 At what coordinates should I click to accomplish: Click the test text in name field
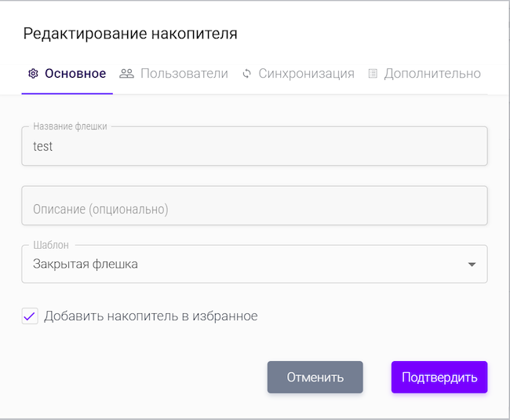coord(43,147)
